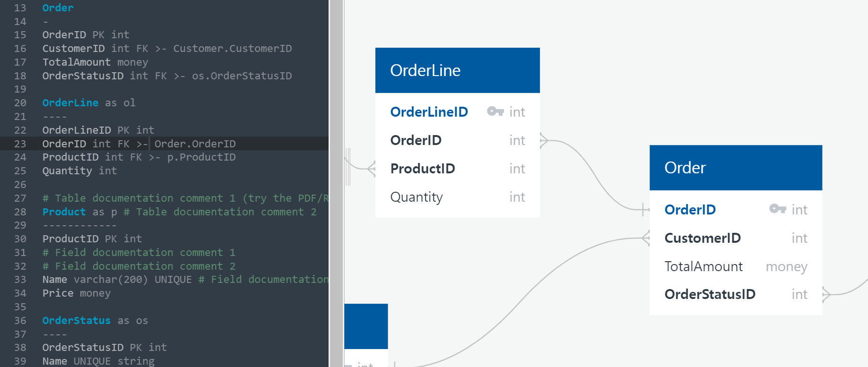Click the OrderStatus table name in code
Image resolution: width=868 pixels, height=367 pixels.
(77, 321)
